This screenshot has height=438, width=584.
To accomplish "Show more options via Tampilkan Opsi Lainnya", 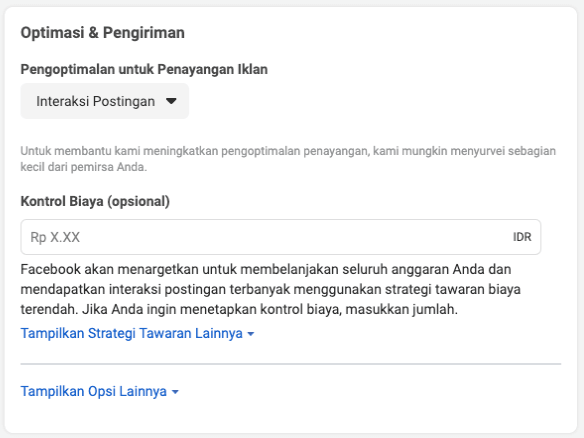I will (99, 391).
